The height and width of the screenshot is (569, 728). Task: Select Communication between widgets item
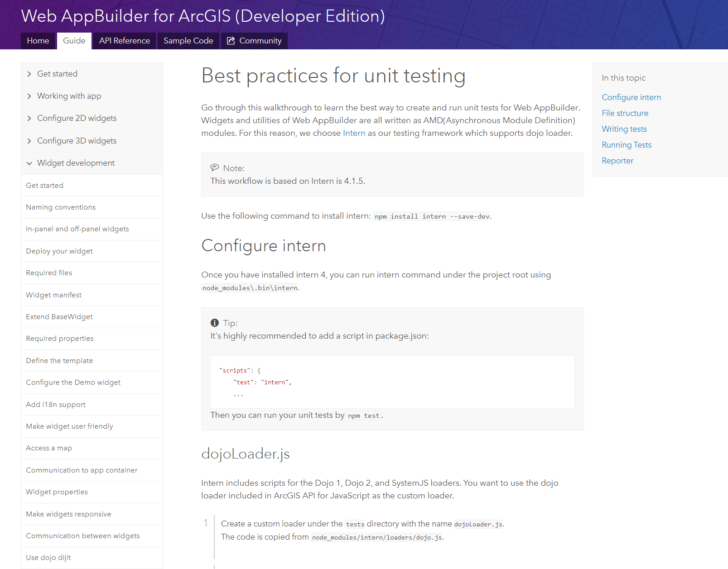pos(83,536)
